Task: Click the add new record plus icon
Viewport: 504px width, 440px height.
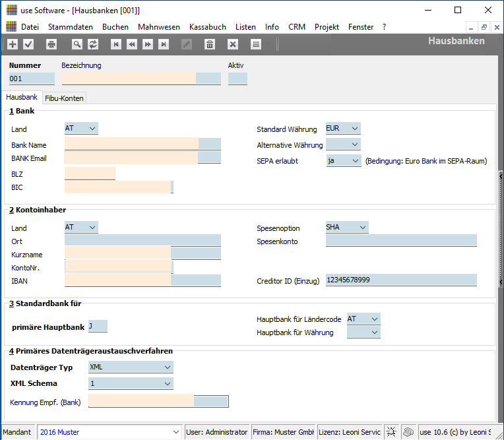Action: point(13,44)
